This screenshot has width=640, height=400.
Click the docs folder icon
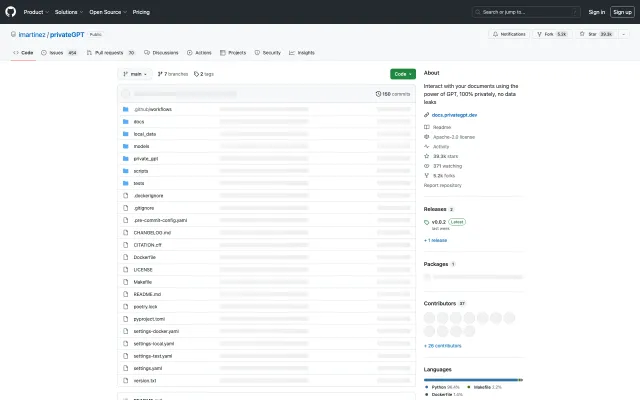[x=125, y=121]
